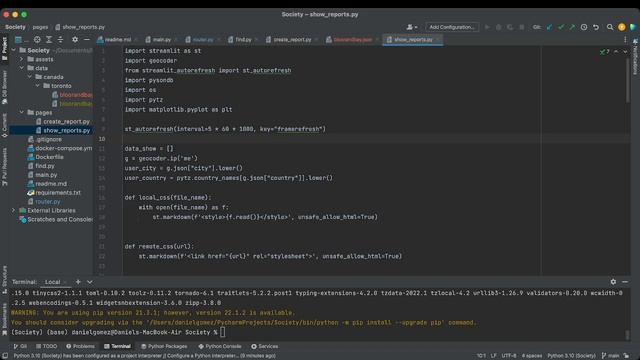Click the Select Opened File target icon
This screenshot has width=640, height=360.
(37, 40)
